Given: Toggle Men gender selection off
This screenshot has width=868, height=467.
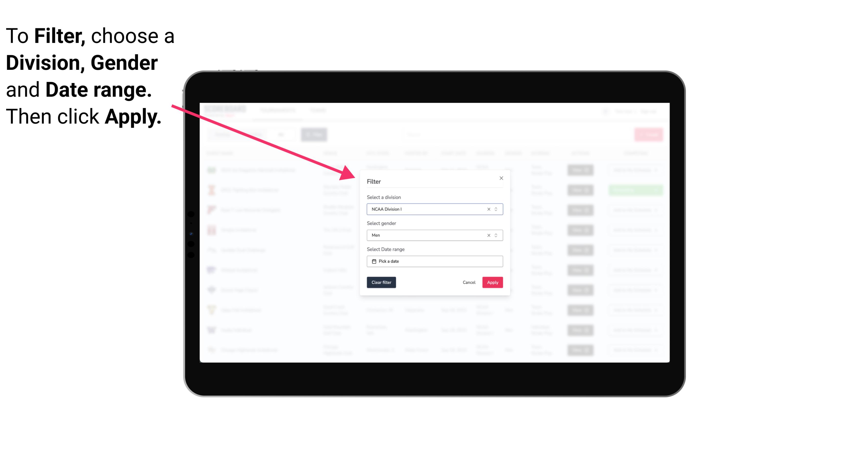Looking at the screenshot, I should [x=488, y=235].
